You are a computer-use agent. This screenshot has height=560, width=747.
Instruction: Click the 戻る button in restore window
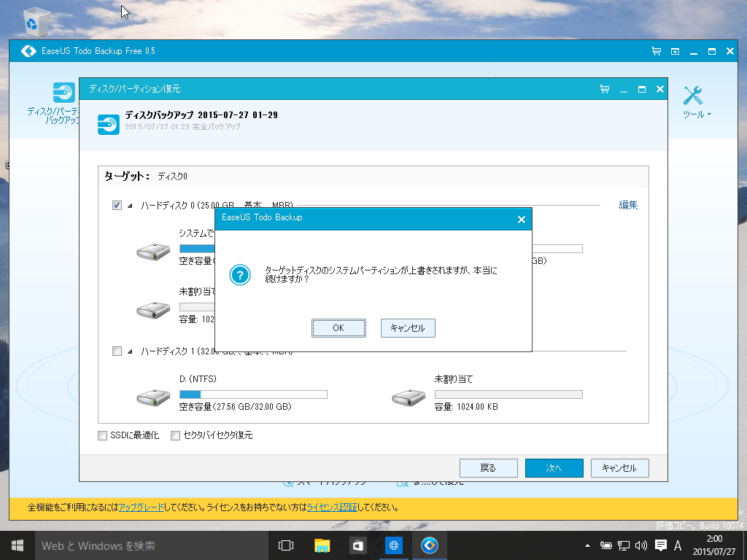(x=488, y=468)
